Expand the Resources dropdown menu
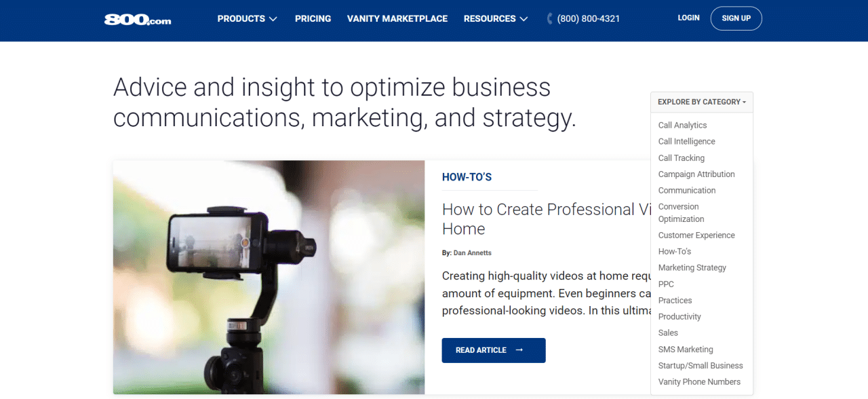This screenshot has width=868, height=399. (x=495, y=19)
